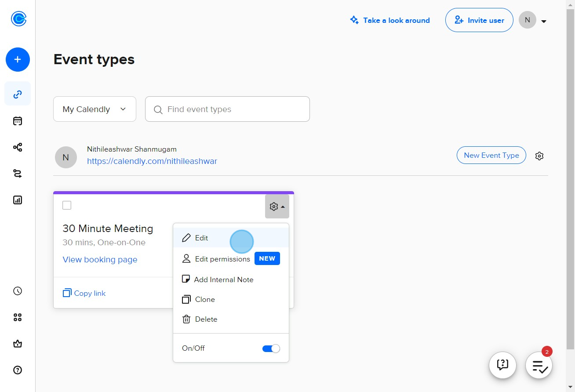Open Help question mark icon in sidebar

18,370
